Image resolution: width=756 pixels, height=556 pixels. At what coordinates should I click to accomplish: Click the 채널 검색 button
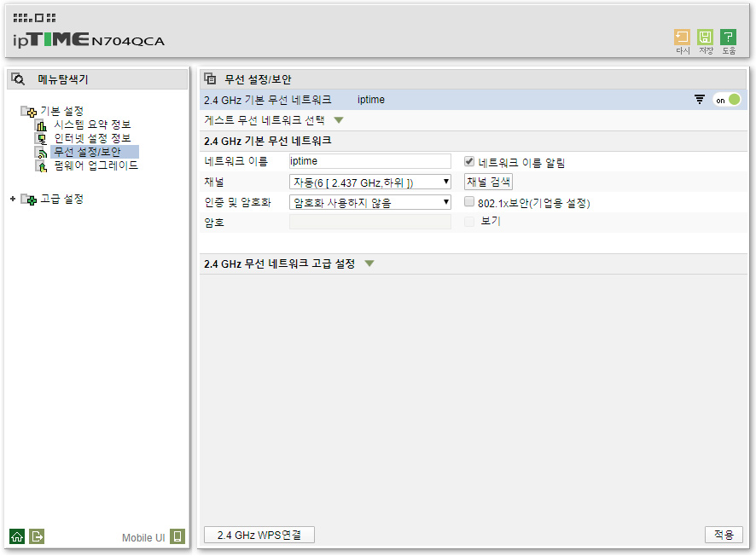[x=488, y=182]
